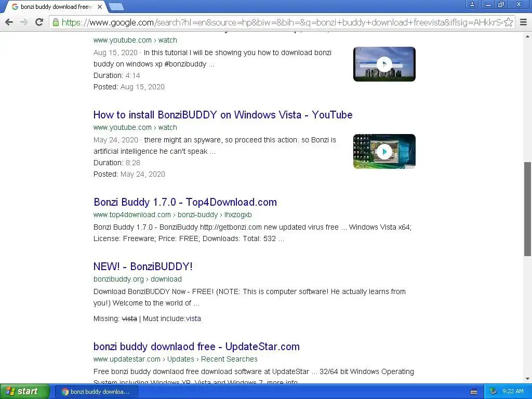Click the scrollbar up arrow
This screenshot has width=532, height=399.
point(527,36)
